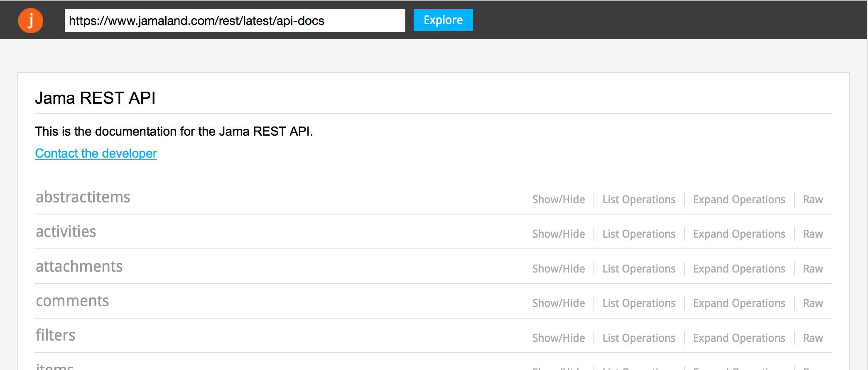The image size is (868, 370).
Task: Toggle Show/Hide for abstractitems
Action: pyautogui.click(x=559, y=200)
